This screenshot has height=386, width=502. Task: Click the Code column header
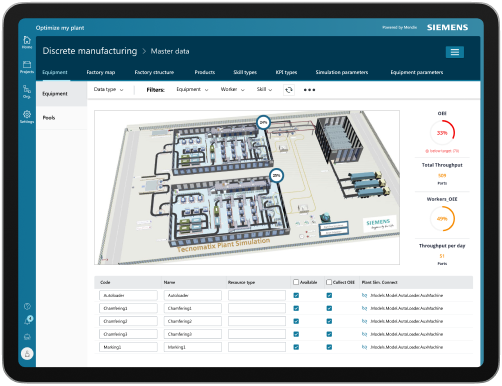[x=105, y=282]
